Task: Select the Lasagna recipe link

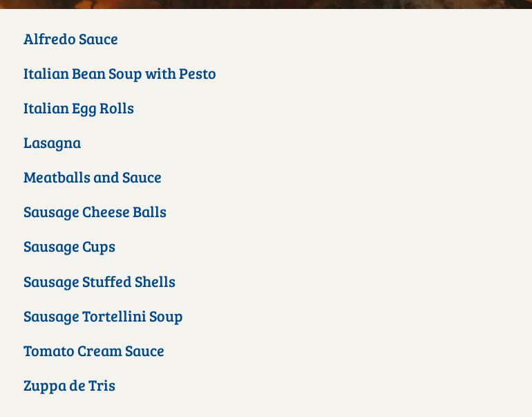Action: pyautogui.click(x=53, y=142)
